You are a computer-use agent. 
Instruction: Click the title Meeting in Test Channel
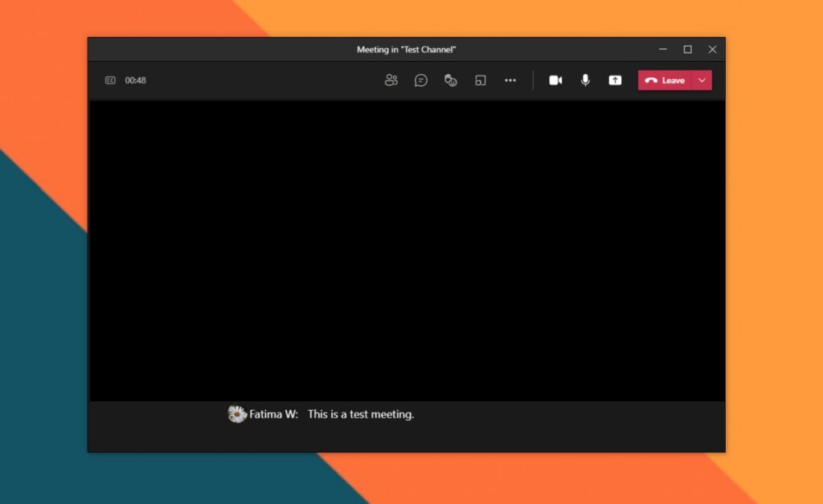coord(407,49)
